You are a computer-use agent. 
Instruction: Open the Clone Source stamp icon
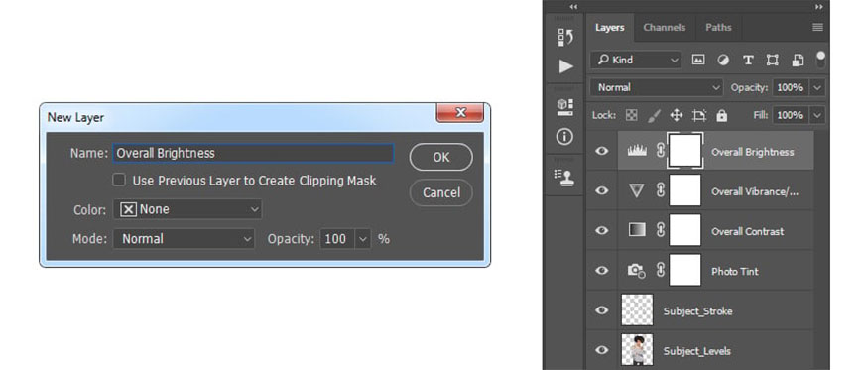click(564, 177)
